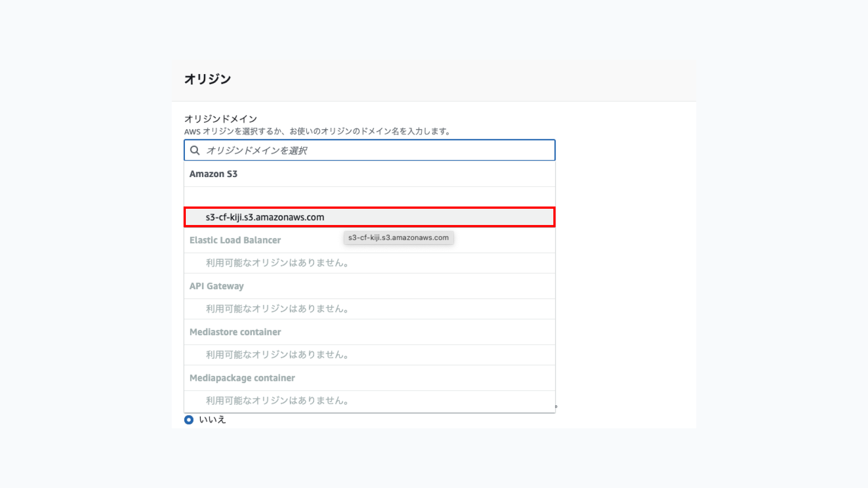Click no-origin message under Mediastore container
The width and height of the screenshot is (868, 488).
pyautogui.click(x=277, y=355)
